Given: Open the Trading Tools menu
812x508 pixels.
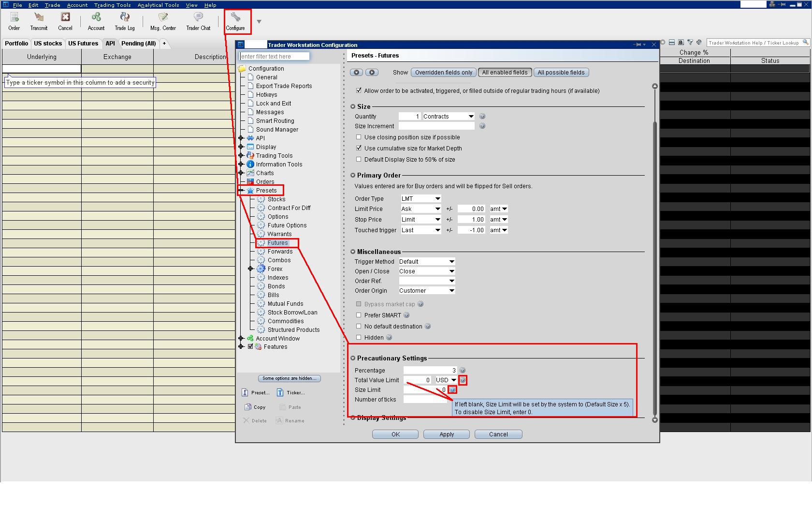Looking at the screenshot, I should click(112, 5).
